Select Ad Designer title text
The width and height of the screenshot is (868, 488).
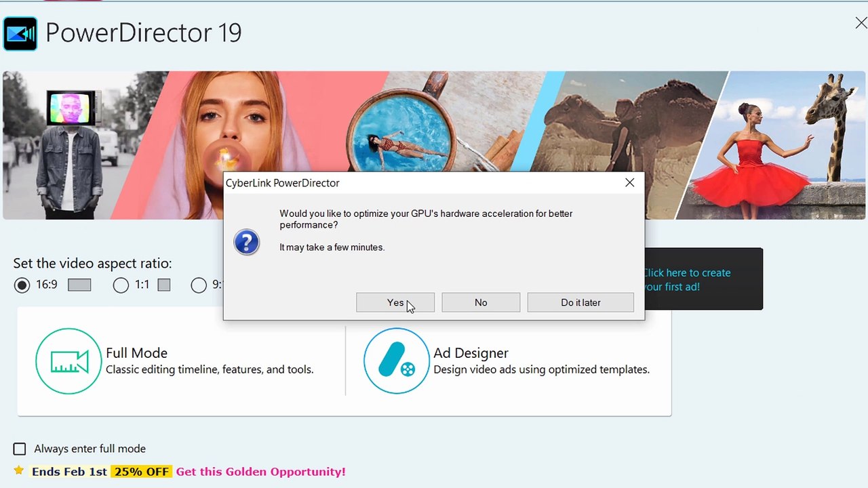click(471, 353)
